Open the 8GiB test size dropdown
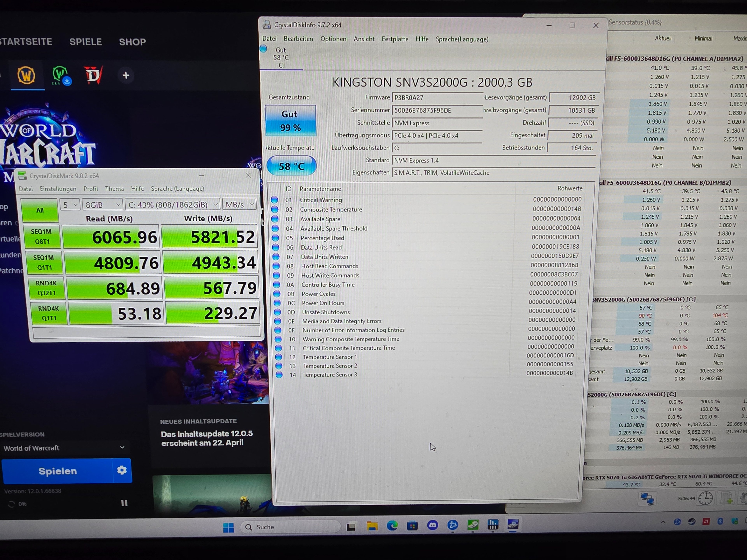This screenshot has width=747, height=560. [103, 205]
